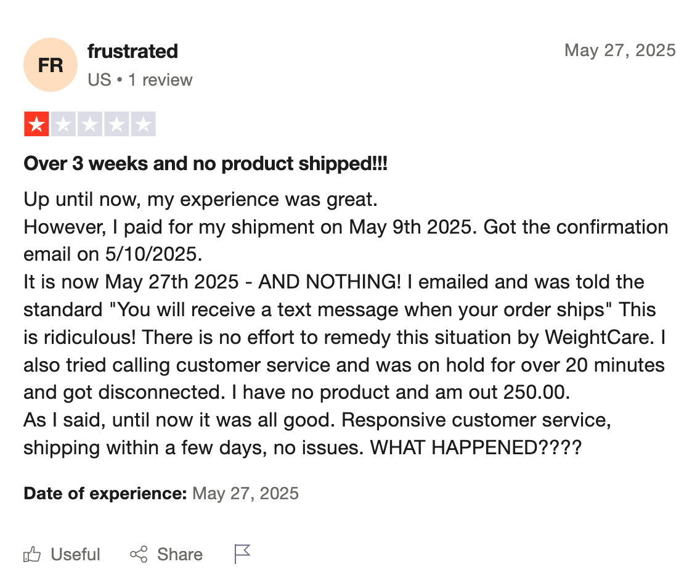Click the 1 review count
The height and width of the screenshot is (588, 700).
tap(160, 80)
